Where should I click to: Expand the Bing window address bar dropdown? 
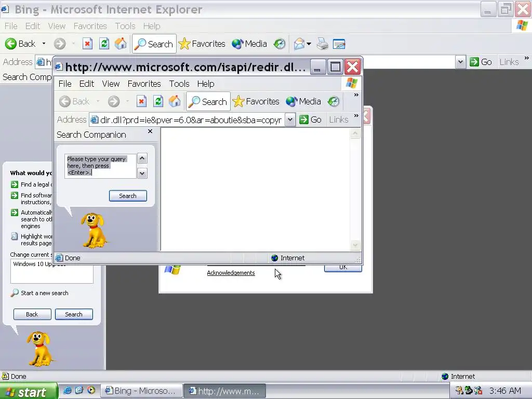click(x=460, y=62)
